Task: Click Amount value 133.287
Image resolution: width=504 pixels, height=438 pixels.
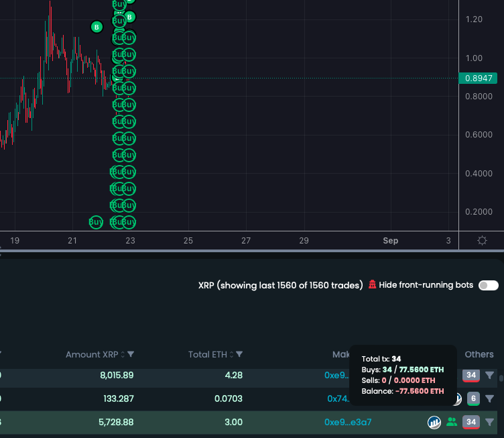Action: [118, 399]
